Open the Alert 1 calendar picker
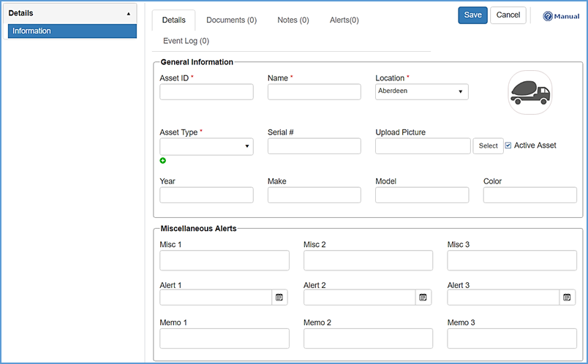 click(x=279, y=297)
